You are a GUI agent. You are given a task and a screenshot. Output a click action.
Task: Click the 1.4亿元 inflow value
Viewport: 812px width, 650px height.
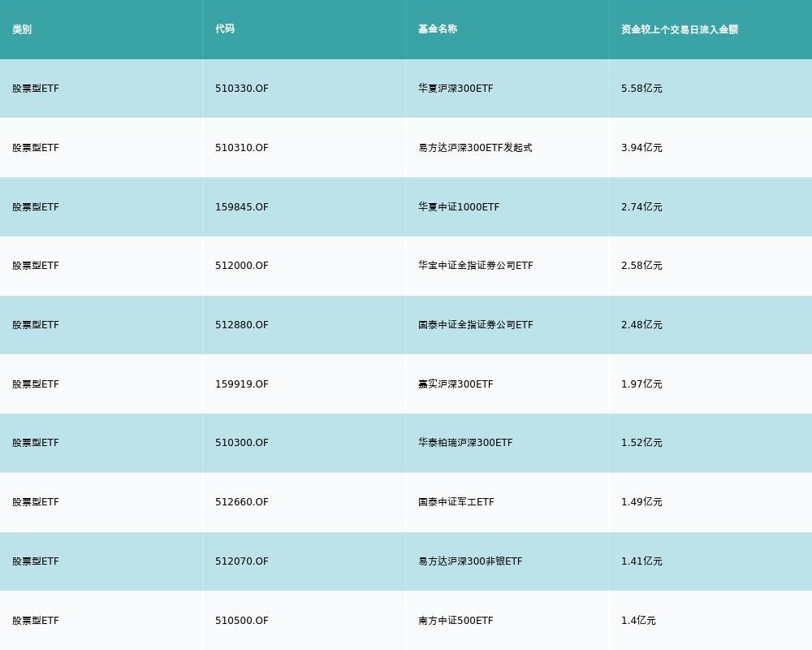pos(638,621)
